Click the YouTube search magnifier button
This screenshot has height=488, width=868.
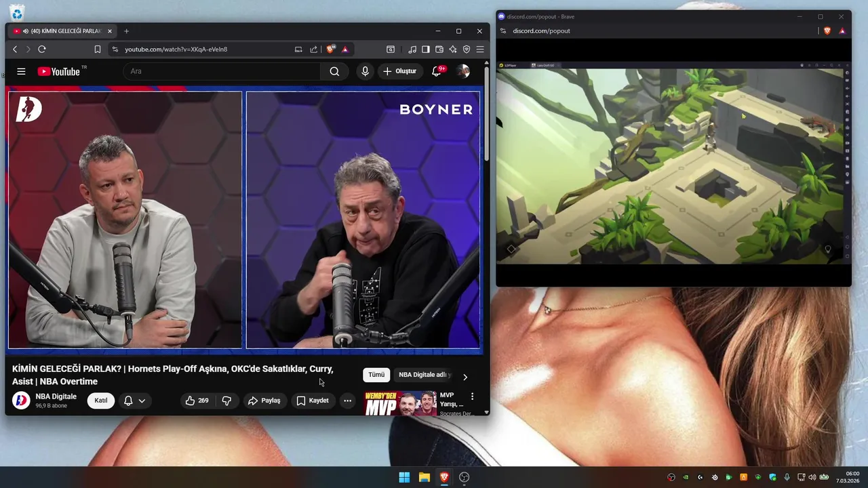(x=334, y=71)
